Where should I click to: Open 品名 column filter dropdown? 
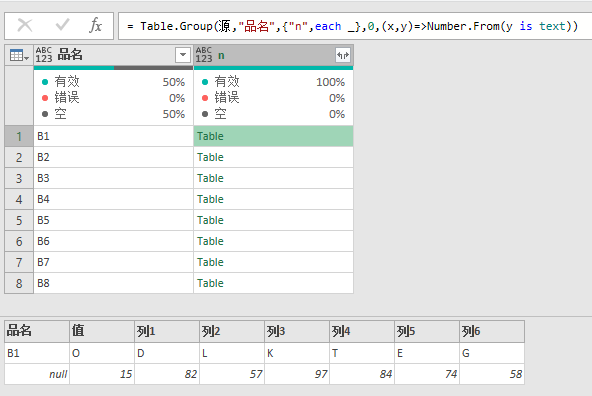pyautogui.click(x=183, y=55)
